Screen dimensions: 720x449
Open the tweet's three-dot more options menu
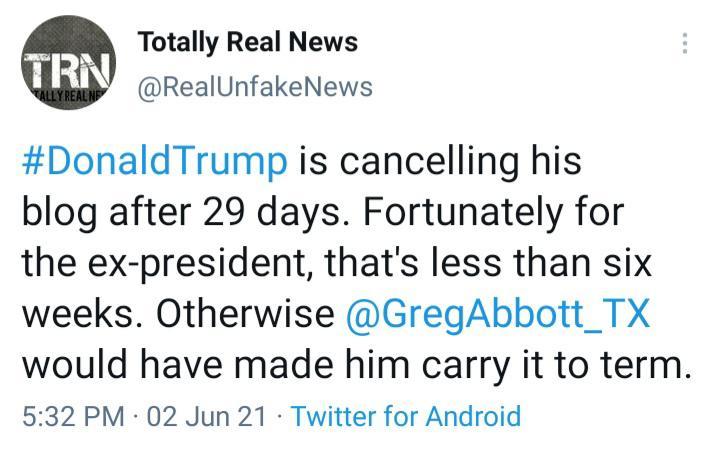685,43
